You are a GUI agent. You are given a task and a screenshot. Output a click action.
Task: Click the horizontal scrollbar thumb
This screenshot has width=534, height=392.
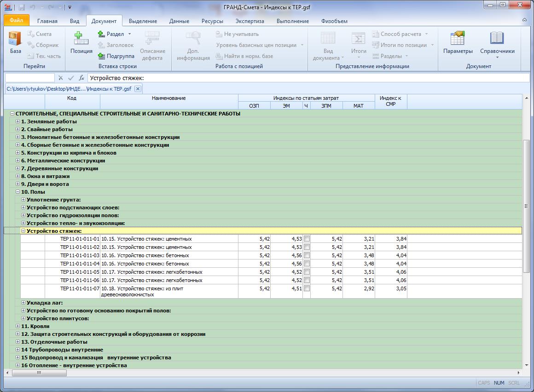tap(39, 374)
